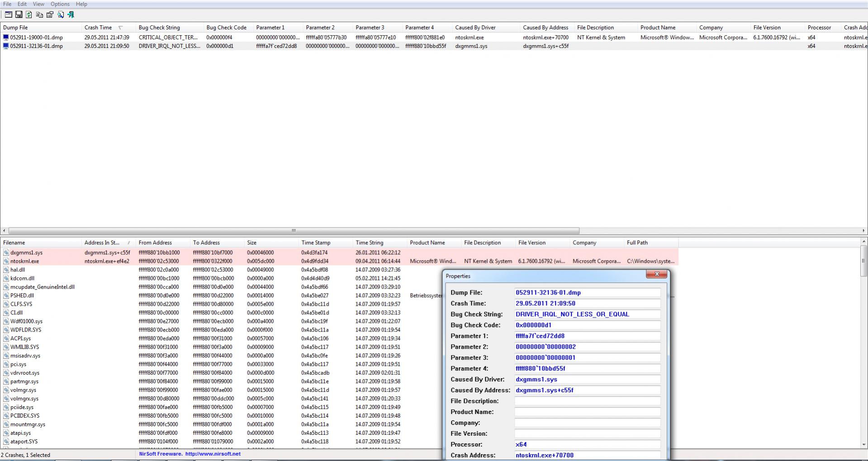
Task: Click the file icon beside mountmgr.sys
Action: tap(6, 424)
